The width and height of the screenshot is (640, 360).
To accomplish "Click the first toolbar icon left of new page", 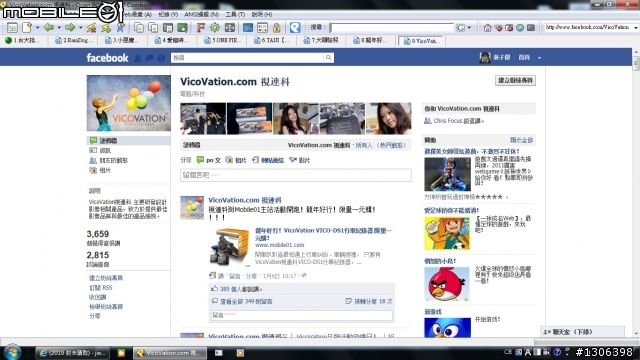I will (12, 27).
